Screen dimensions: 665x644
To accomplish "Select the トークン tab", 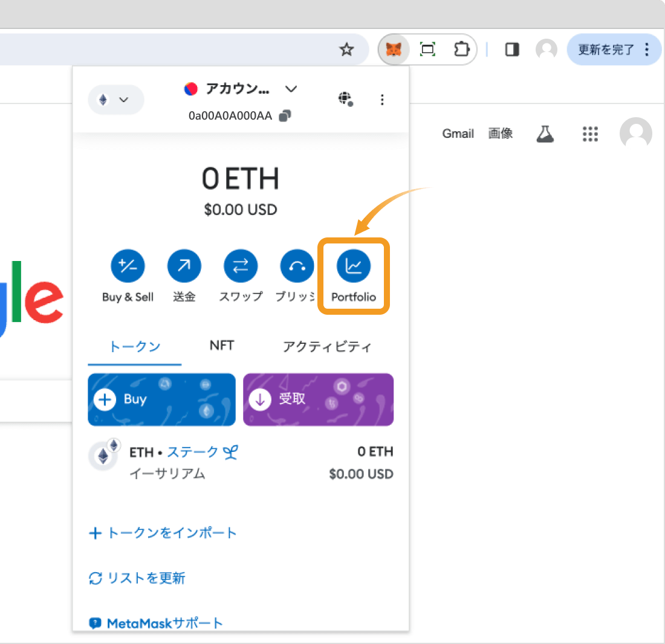I will tap(135, 347).
